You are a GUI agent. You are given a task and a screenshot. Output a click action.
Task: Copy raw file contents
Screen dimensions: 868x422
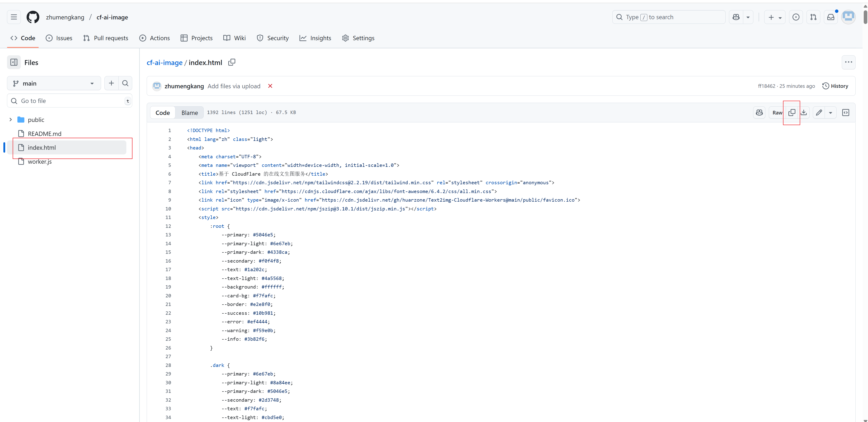click(x=792, y=113)
